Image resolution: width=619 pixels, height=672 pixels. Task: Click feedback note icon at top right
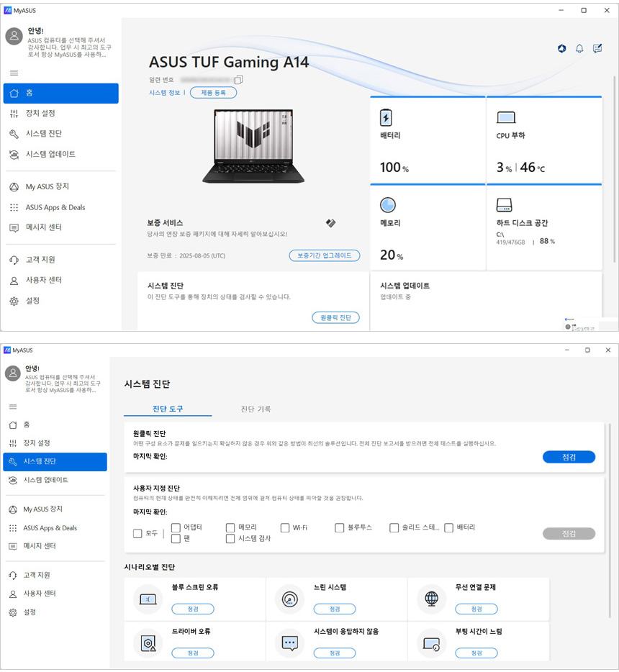click(597, 48)
